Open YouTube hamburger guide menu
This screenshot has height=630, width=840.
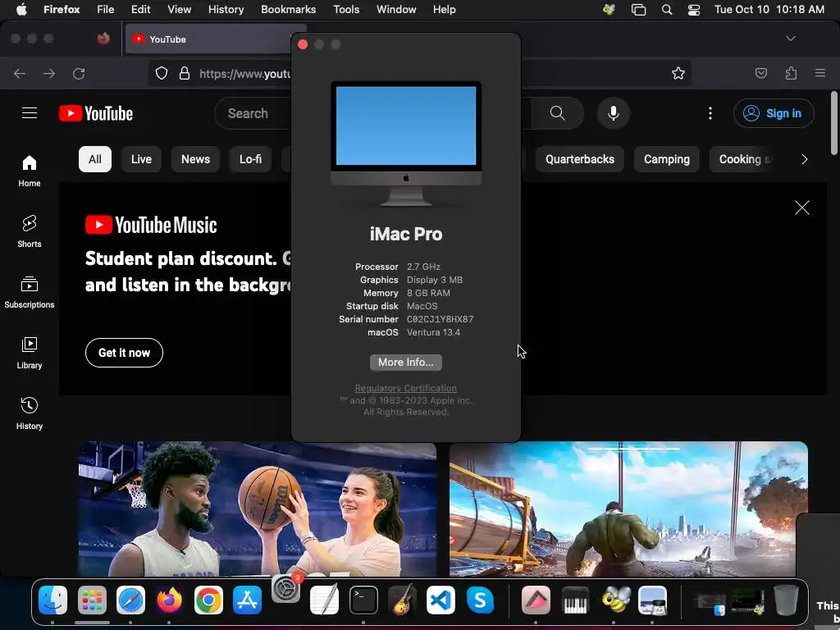tap(30, 113)
